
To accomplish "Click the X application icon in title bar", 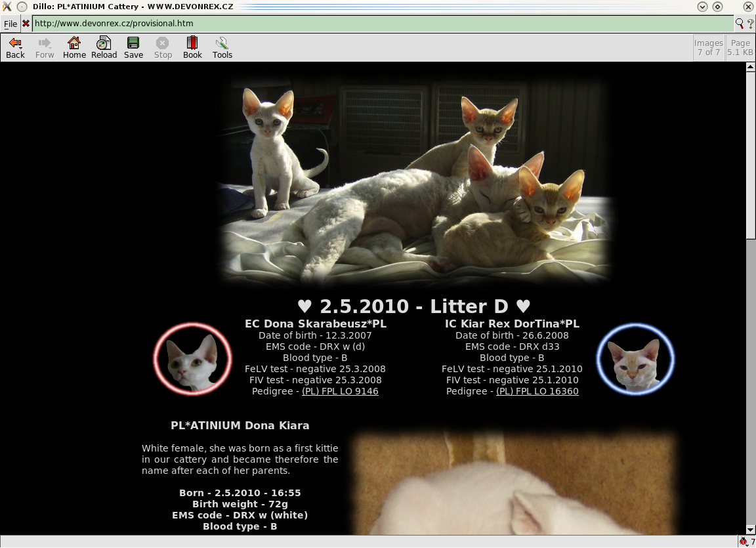I will [7, 7].
